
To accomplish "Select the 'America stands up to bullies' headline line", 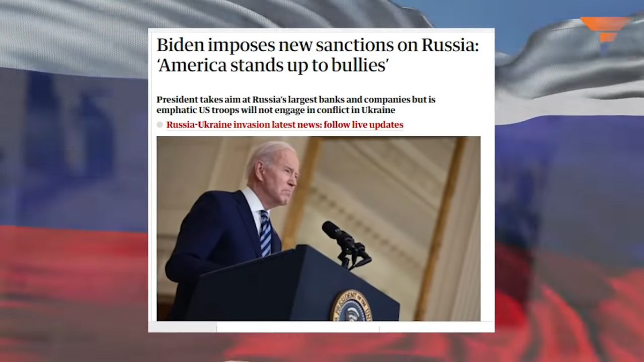I will click(x=273, y=66).
